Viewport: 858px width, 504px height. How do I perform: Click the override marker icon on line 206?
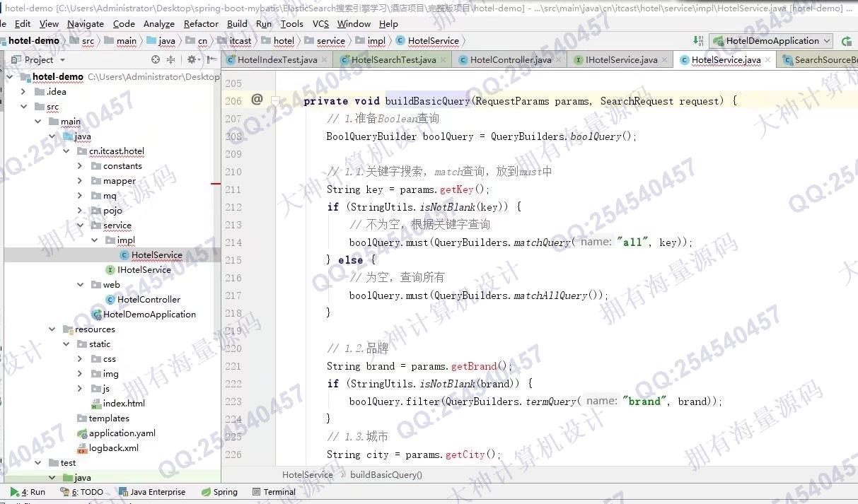pyautogui.click(x=257, y=100)
